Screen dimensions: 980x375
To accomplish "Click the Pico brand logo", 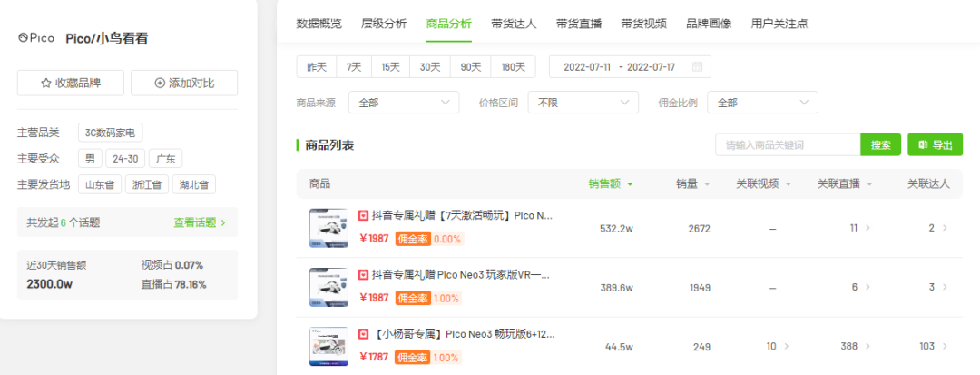I will click(x=37, y=39).
